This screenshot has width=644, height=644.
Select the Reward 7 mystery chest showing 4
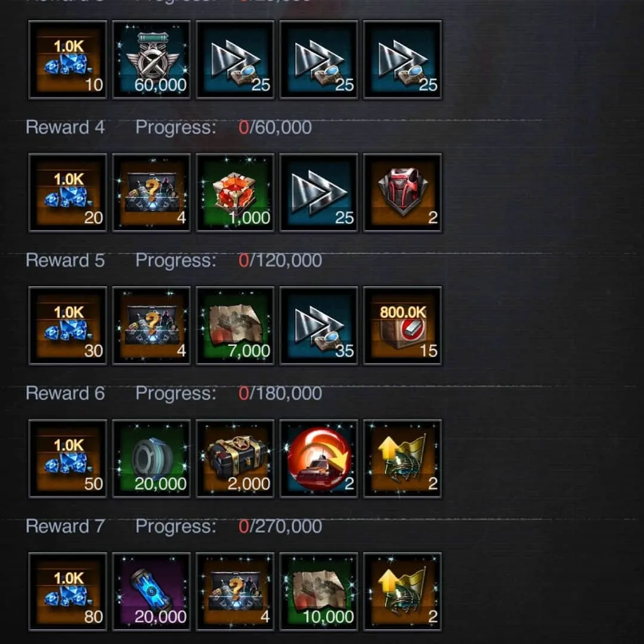235,592
